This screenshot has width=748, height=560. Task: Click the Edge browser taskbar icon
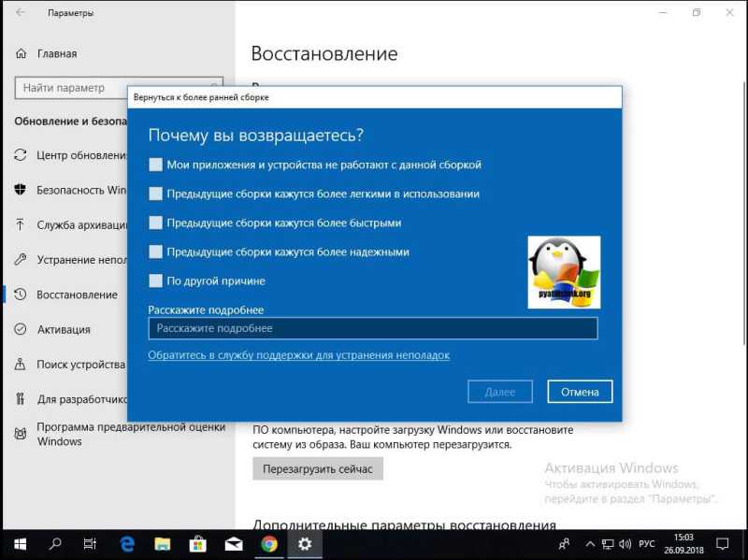point(127,544)
